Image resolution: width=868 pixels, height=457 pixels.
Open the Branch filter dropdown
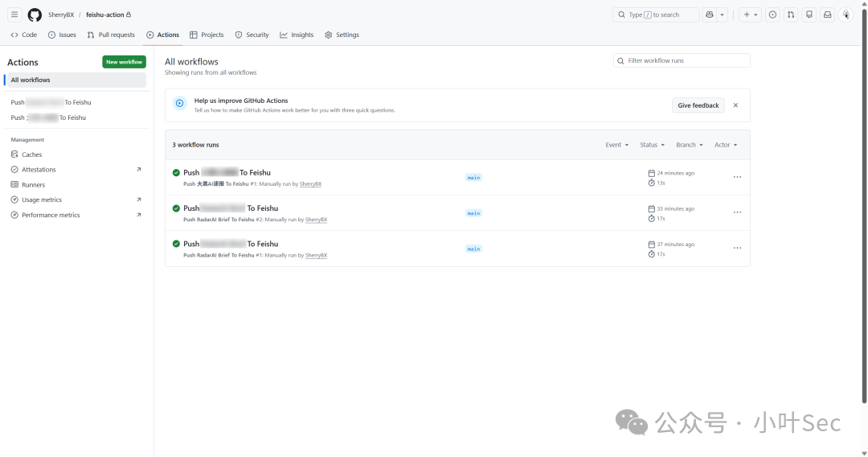click(x=690, y=145)
